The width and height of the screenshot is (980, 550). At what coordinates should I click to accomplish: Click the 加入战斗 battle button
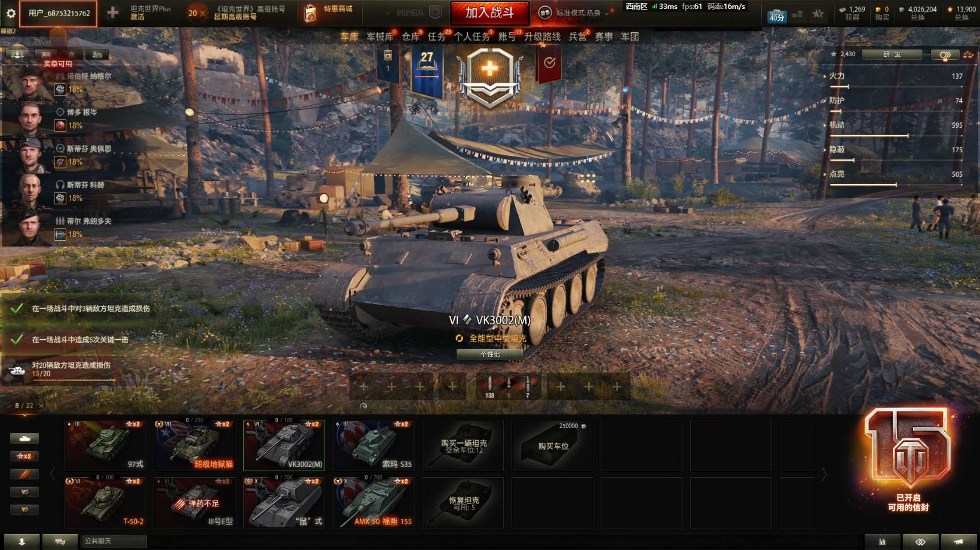coord(490,13)
